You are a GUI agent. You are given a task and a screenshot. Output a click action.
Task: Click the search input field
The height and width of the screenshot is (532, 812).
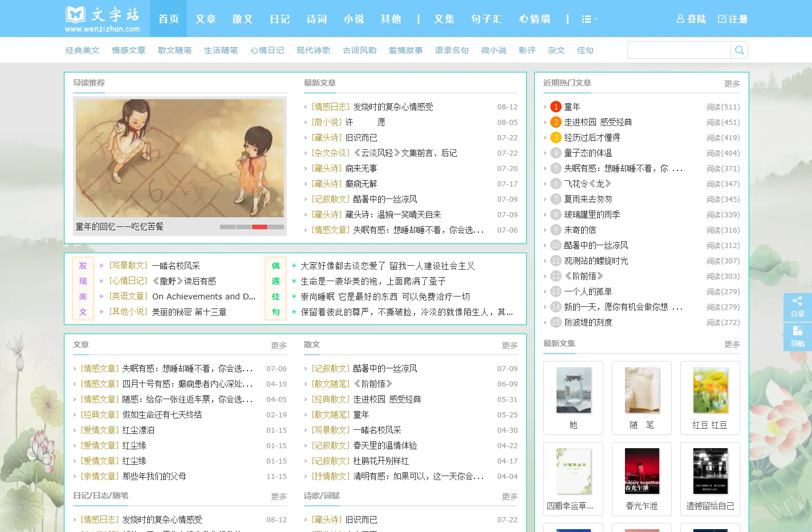(679, 50)
